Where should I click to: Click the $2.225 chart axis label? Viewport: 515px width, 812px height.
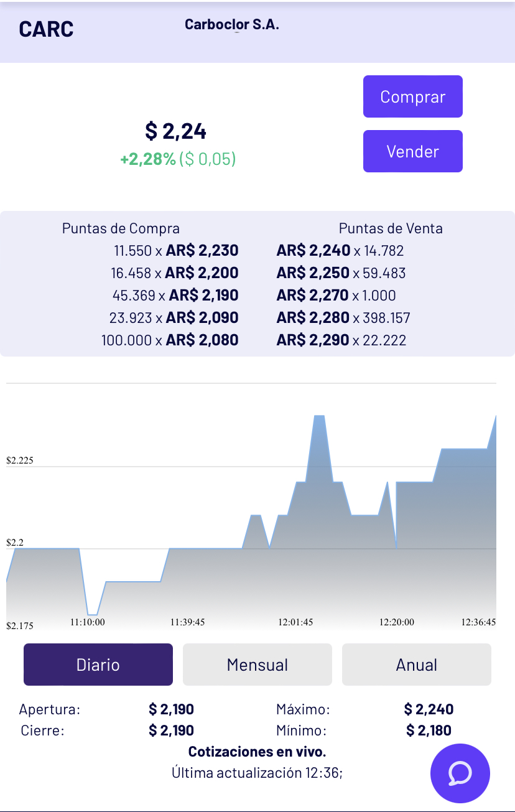pyautogui.click(x=20, y=460)
